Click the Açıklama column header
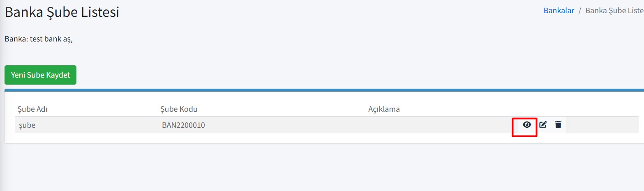 [x=384, y=109]
